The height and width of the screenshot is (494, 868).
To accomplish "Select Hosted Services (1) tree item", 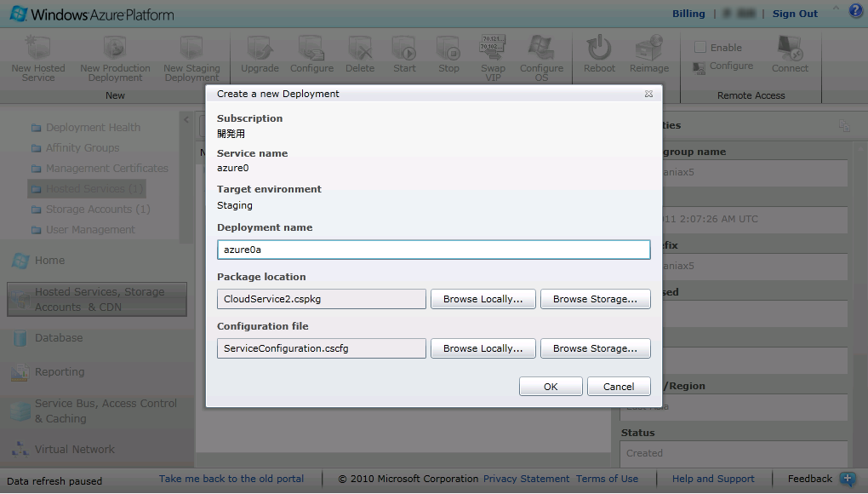I will click(87, 189).
